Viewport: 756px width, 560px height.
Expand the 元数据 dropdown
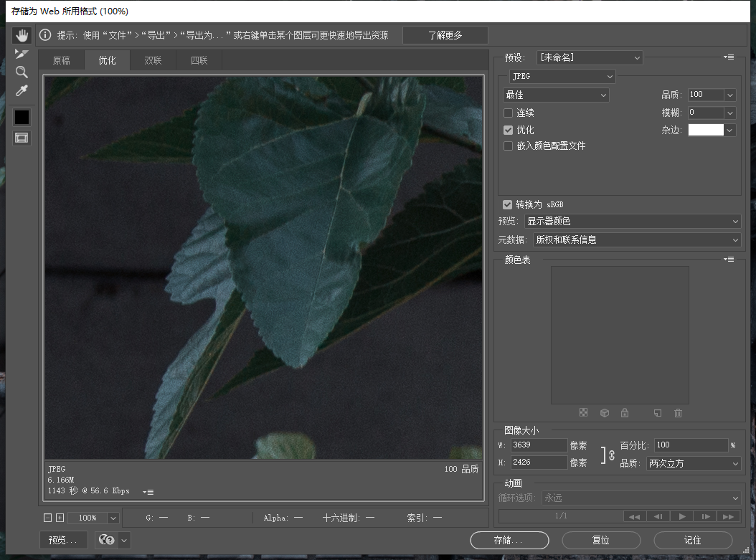point(635,240)
